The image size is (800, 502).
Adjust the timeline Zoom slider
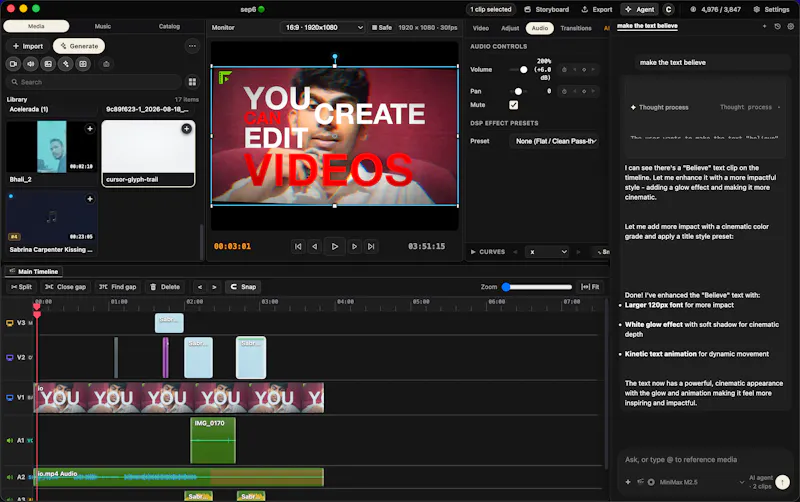pyautogui.click(x=537, y=287)
